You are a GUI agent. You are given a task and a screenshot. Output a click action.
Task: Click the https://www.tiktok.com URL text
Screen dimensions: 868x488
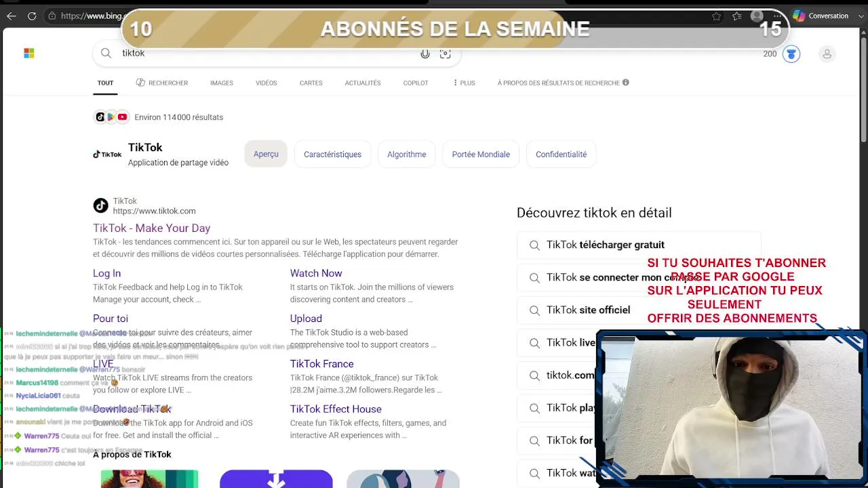pos(154,211)
